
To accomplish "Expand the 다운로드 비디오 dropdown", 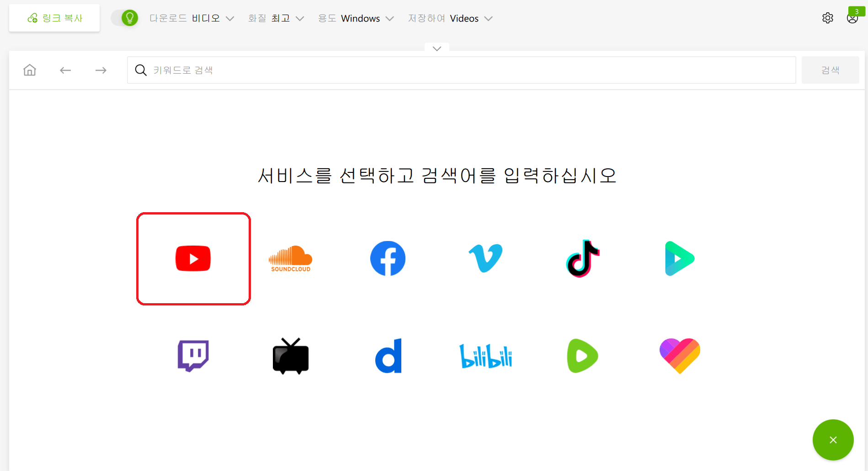I will [192, 18].
